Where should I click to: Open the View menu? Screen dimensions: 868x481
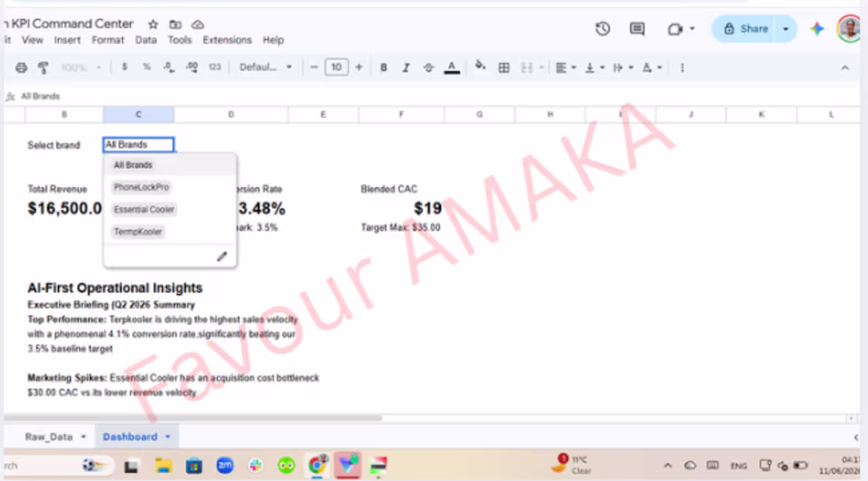[x=32, y=39]
